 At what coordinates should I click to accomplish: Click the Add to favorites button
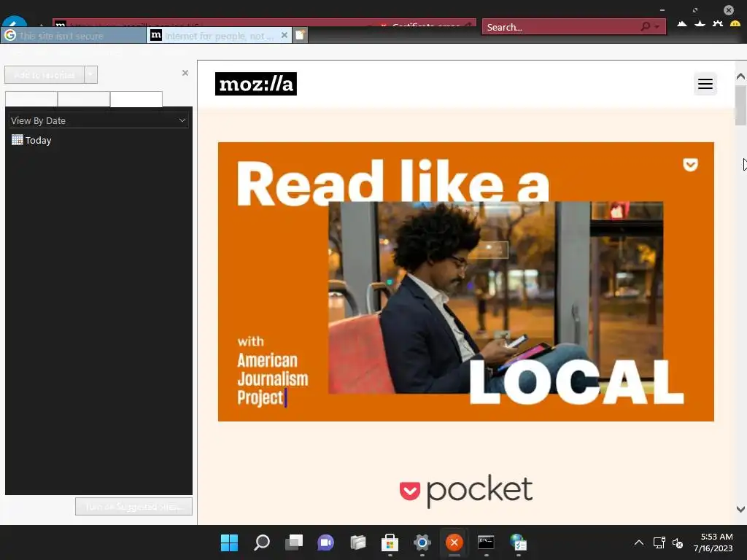(44, 75)
